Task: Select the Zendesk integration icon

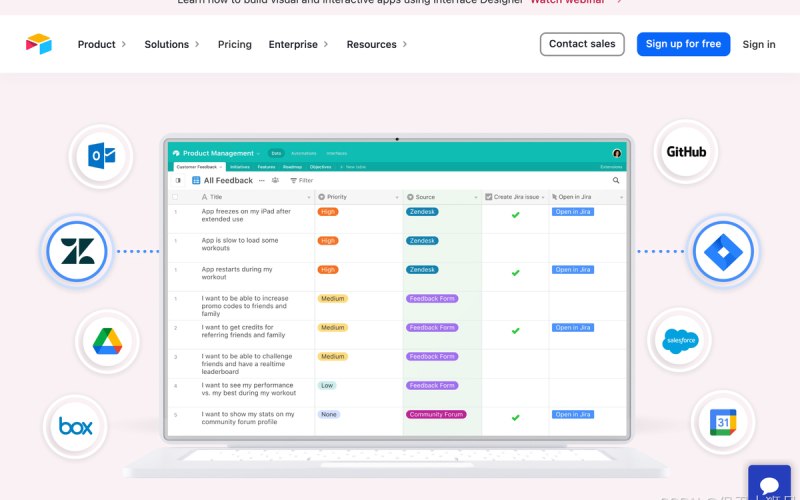Action: [x=77, y=251]
